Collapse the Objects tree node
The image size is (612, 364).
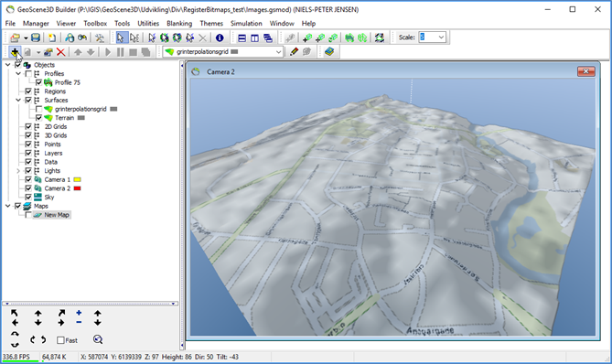[x=8, y=65]
